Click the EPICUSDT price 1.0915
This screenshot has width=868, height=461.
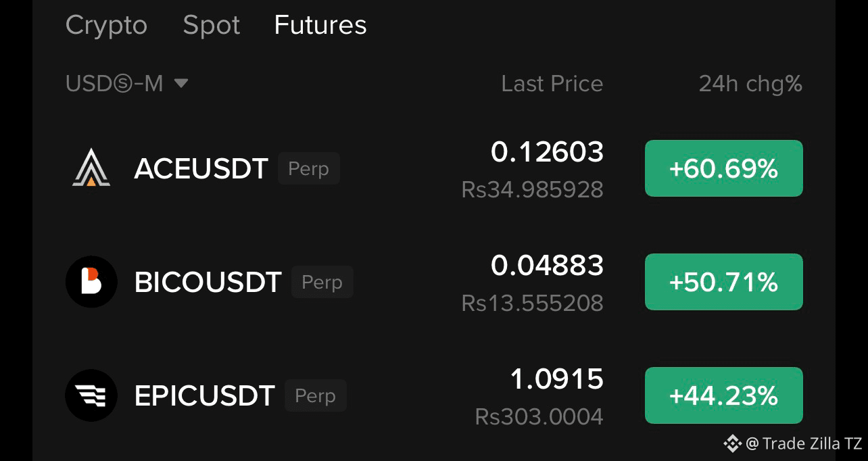coord(557,379)
